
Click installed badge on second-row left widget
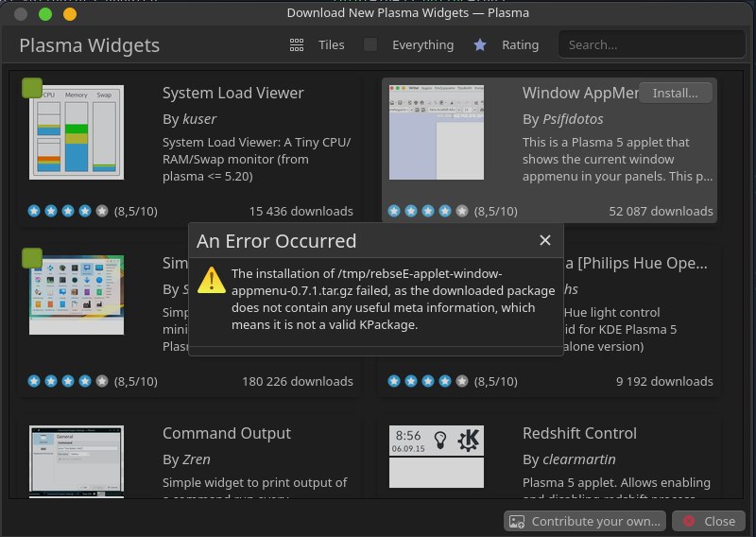32,258
